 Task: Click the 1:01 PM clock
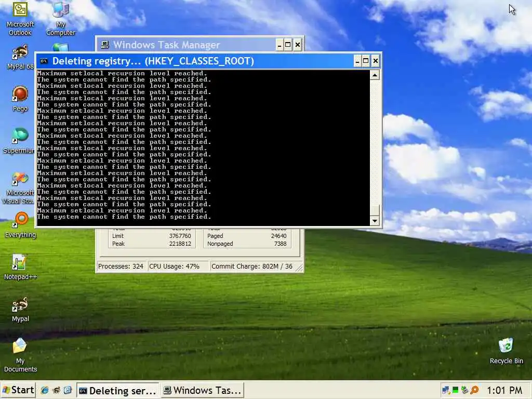[x=504, y=391]
